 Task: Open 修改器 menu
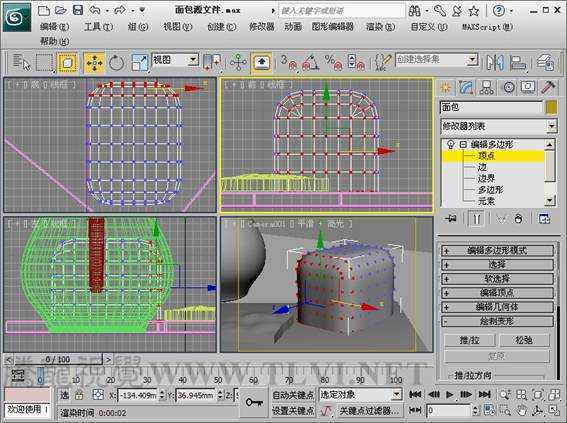point(262,26)
